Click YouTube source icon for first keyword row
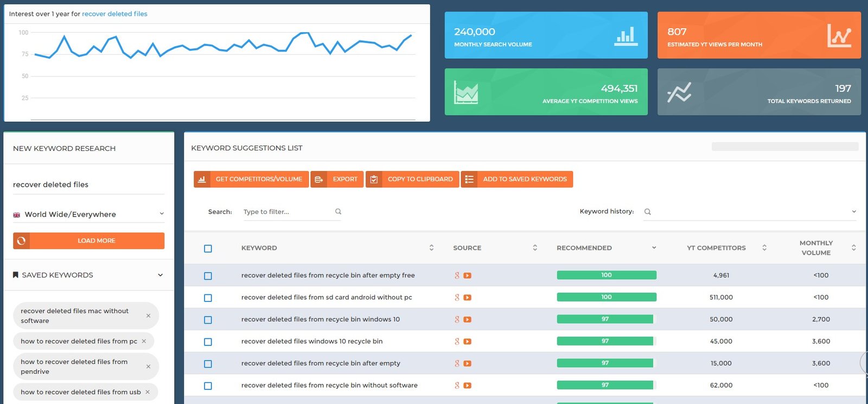Viewport: 868px width, 404px height. (x=467, y=276)
